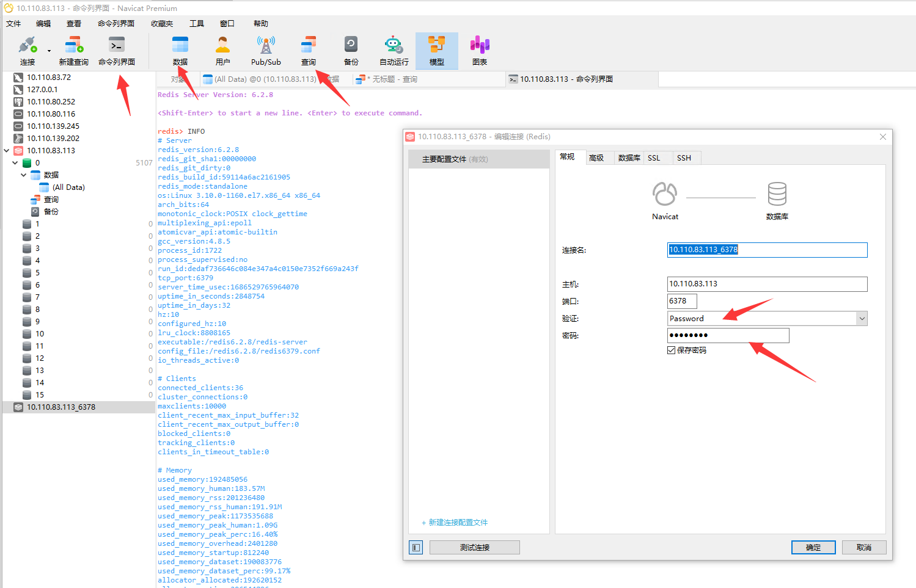The height and width of the screenshot is (588, 916).
Task: Open the 命令列界面 toolbar icon
Action: pyautogui.click(x=117, y=51)
